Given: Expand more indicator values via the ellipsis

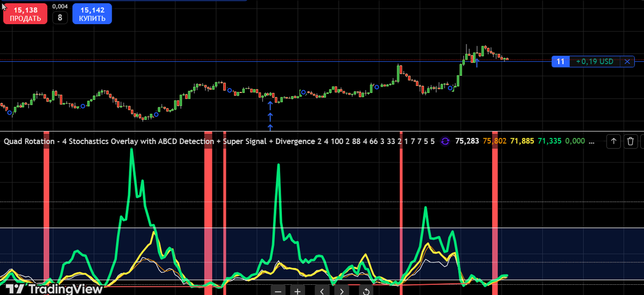Looking at the screenshot, I should click(591, 142).
